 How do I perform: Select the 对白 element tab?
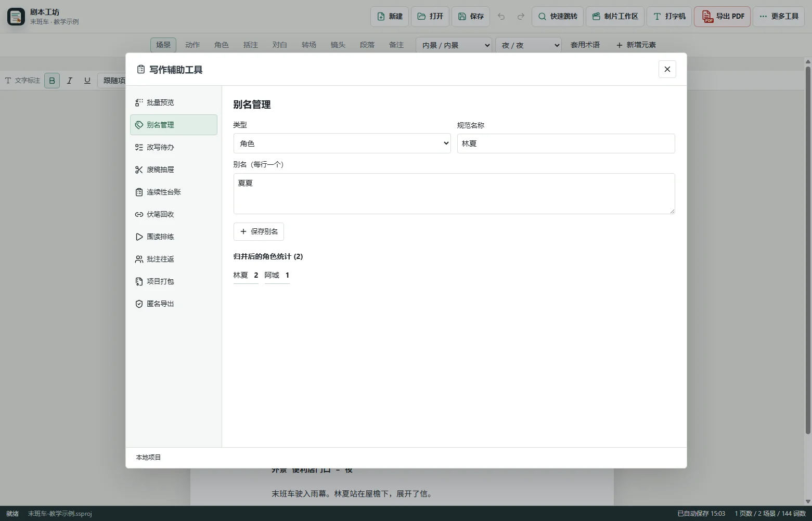(280, 45)
